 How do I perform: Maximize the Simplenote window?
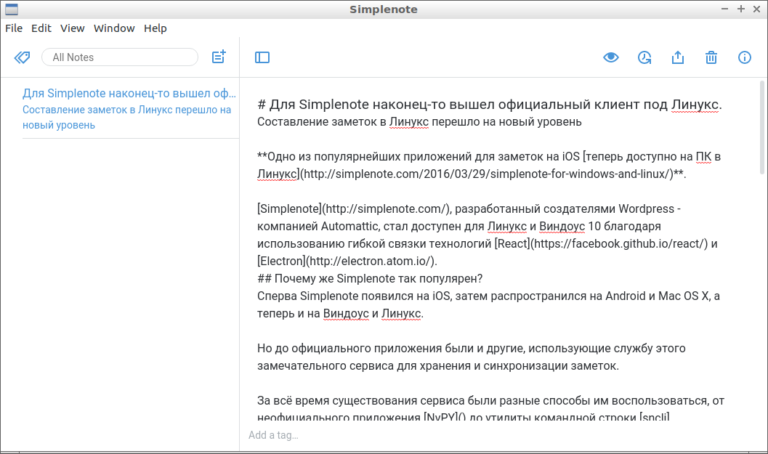click(x=741, y=9)
